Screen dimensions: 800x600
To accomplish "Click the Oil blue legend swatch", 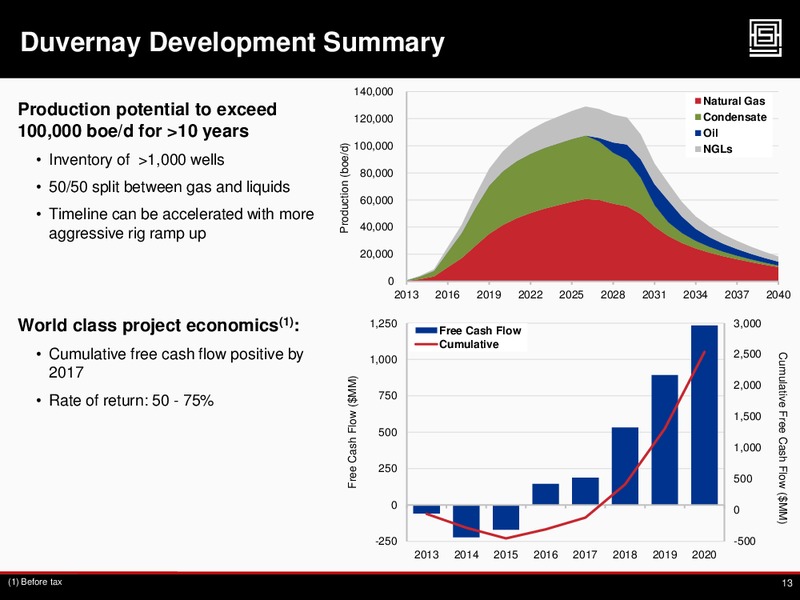I will coord(698,133).
